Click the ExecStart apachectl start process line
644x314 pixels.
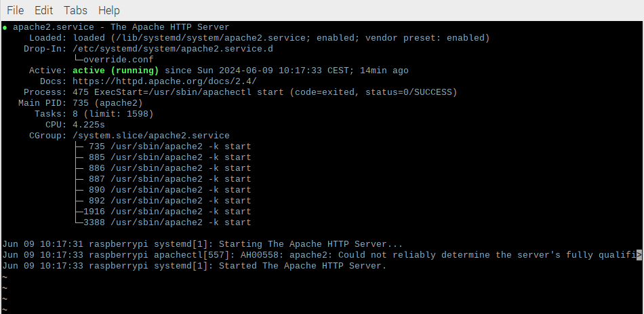(x=265, y=92)
